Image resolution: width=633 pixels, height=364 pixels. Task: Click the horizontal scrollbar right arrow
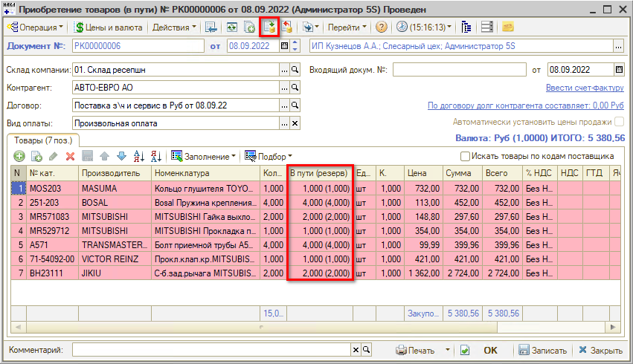pyautogui.click(x=613, y=327)
